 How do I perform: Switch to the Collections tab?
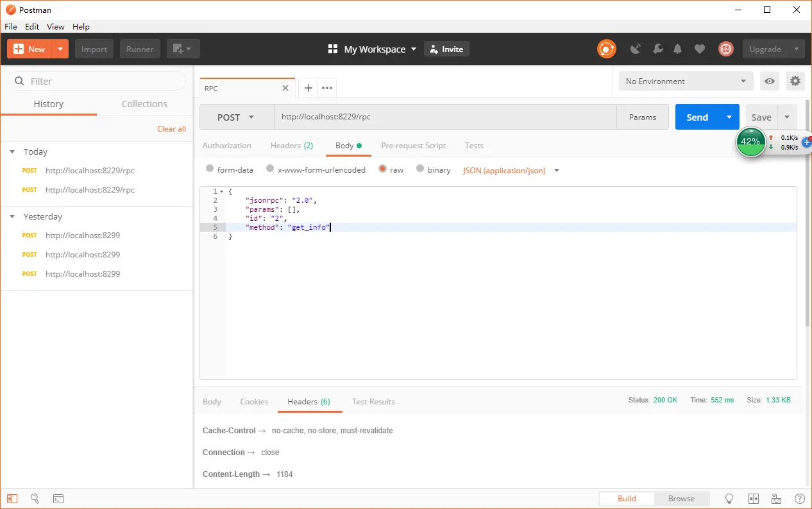(144, 104)
